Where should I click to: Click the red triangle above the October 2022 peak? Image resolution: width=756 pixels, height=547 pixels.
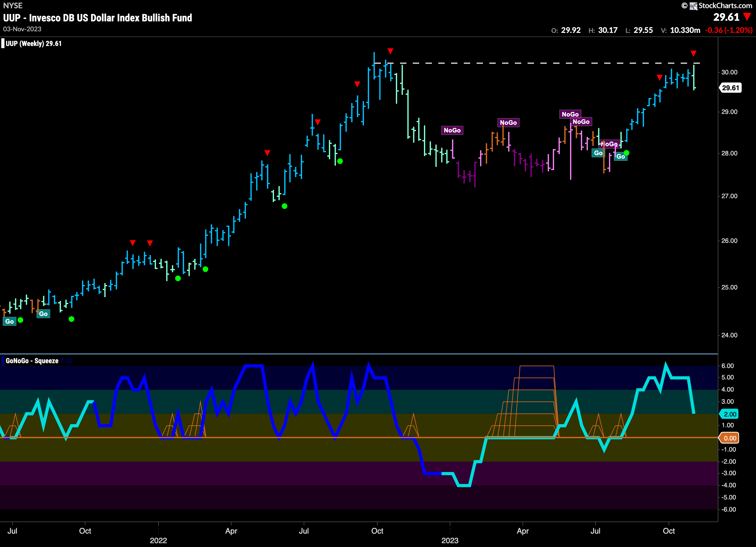[390, 51]
